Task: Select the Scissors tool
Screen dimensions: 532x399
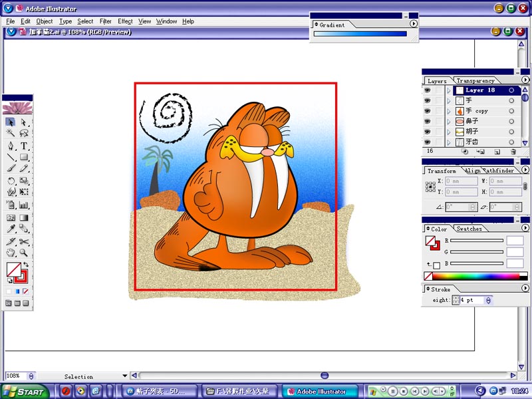Action: pos(23,241)
